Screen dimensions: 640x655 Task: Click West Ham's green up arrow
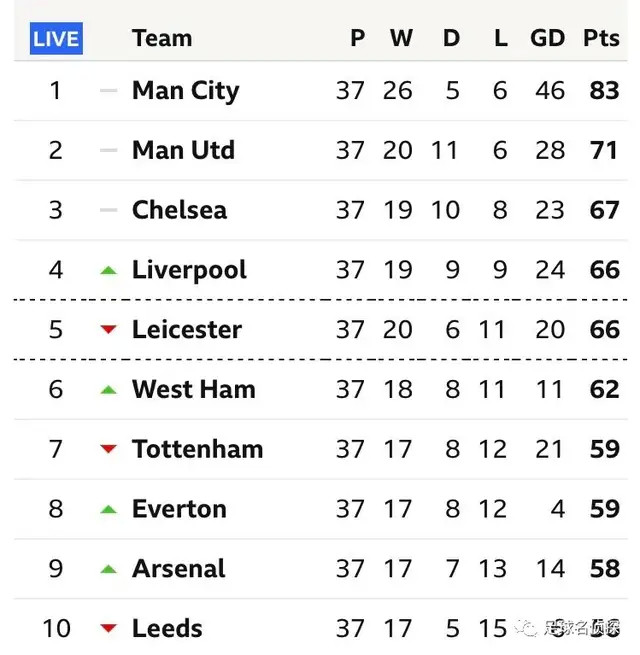(x=109, y=390)
